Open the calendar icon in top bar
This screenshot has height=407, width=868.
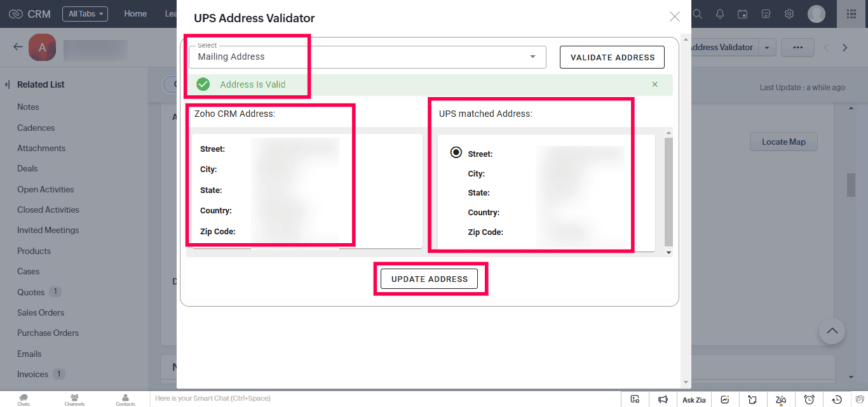pos(742,14)
